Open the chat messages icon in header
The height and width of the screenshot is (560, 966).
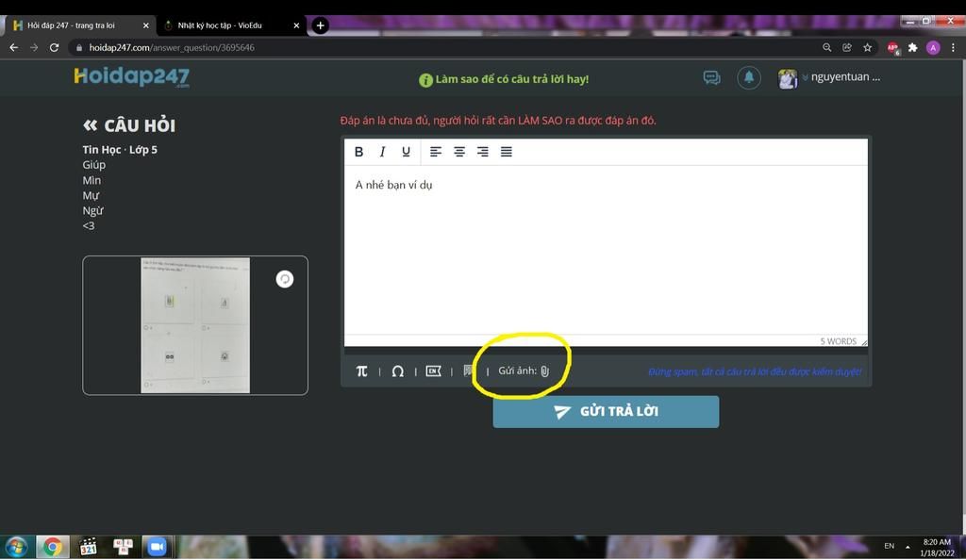click(x=711, y=77)
